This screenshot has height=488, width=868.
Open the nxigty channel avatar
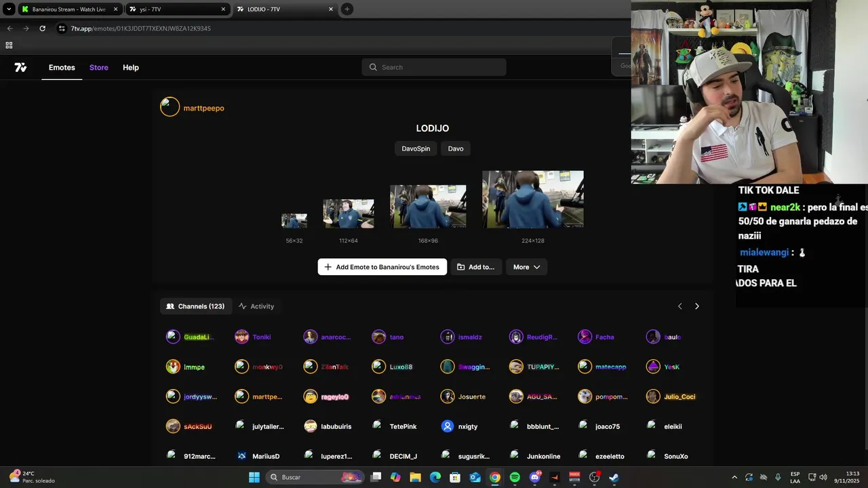448,426
